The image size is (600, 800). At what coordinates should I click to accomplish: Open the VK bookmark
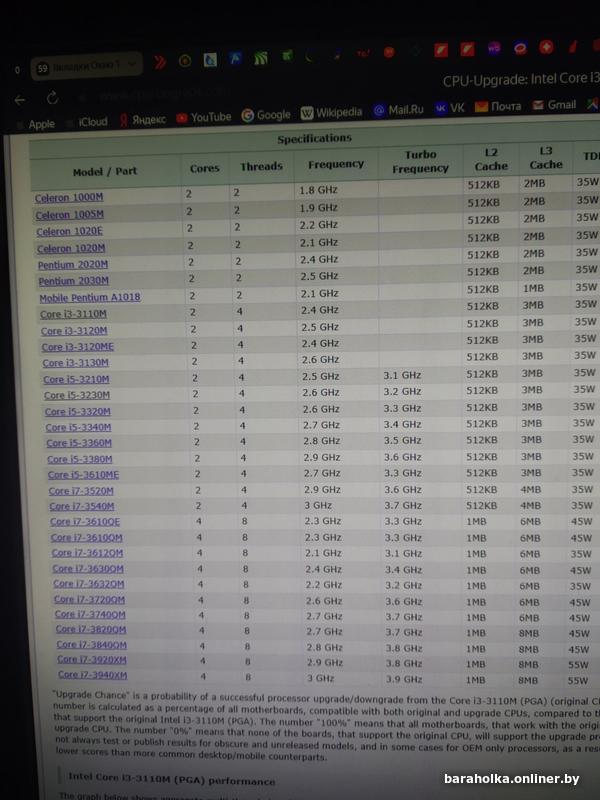(449, 108)
